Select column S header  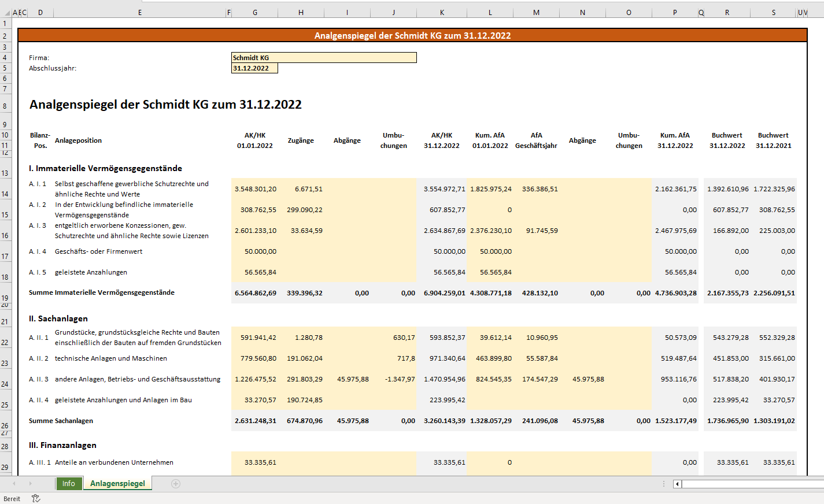coord(773,12)
